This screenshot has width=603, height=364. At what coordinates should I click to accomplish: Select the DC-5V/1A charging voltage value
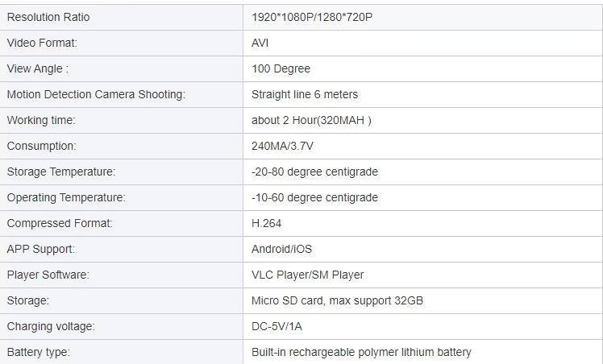coord(277,326)
